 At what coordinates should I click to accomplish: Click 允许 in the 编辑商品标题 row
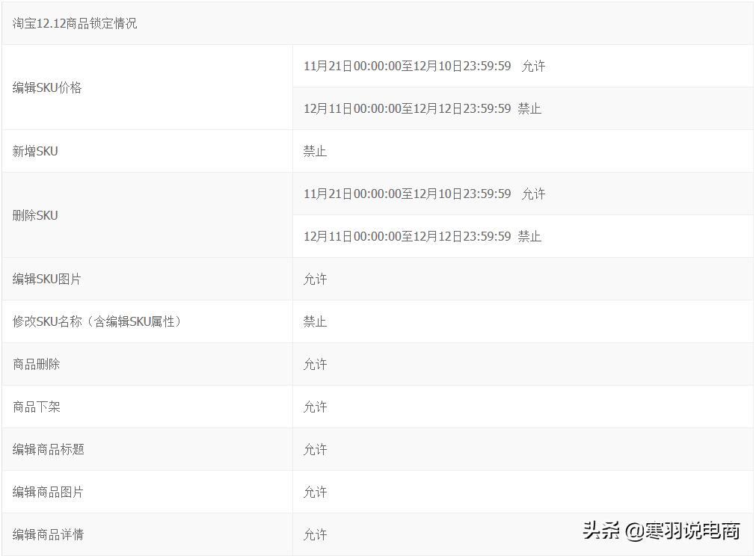point(316,450)
